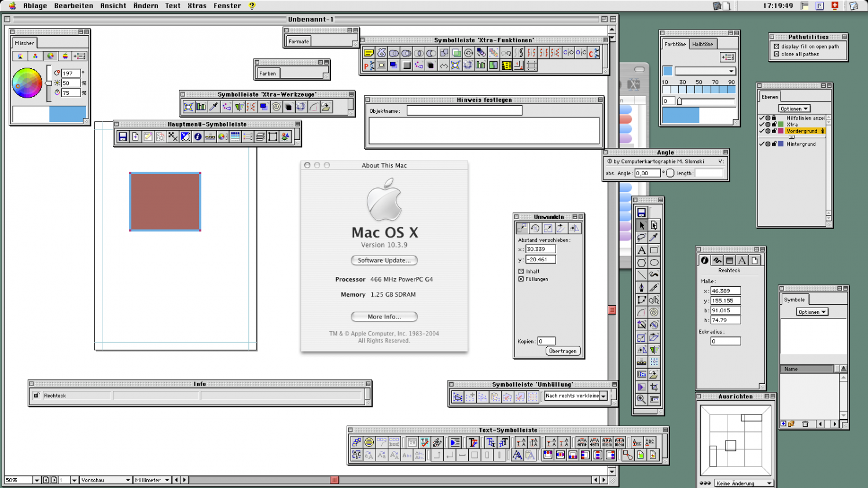The height and width of the screenshot is (488, 868).
Task: Uncheck 'display fill on open path'
Action: (777, 46)
